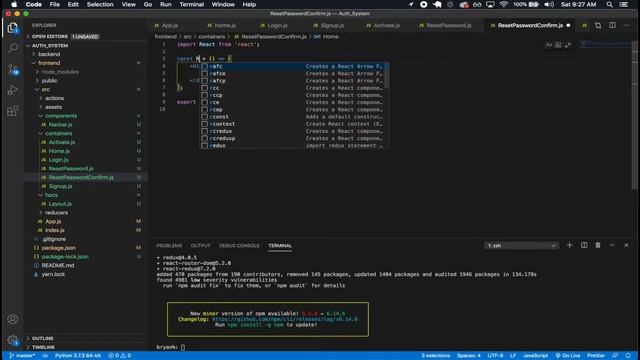Switch to the Problems panel tab
Viewport: 640px width, 360px height.
(x=169, y=246)
